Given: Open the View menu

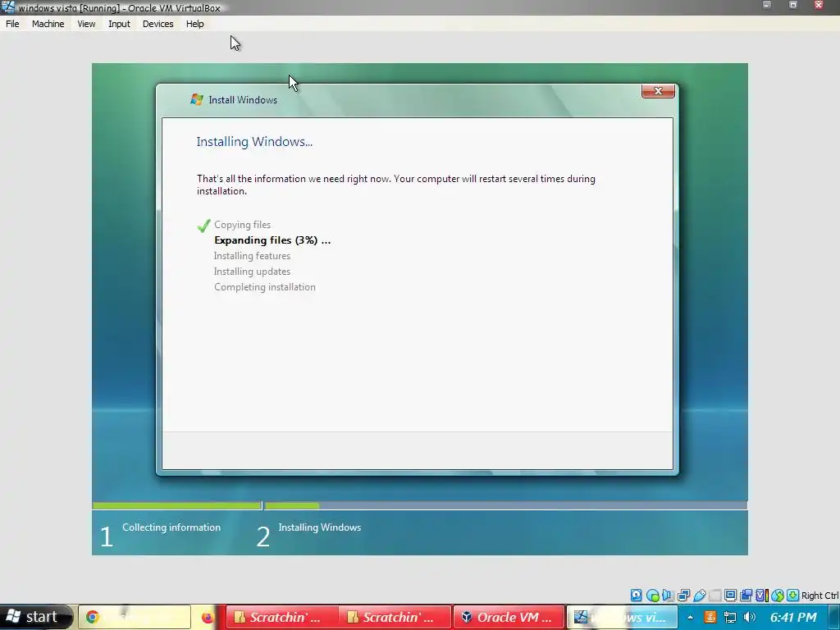Looking at the screenshot, I should [86, 24].
